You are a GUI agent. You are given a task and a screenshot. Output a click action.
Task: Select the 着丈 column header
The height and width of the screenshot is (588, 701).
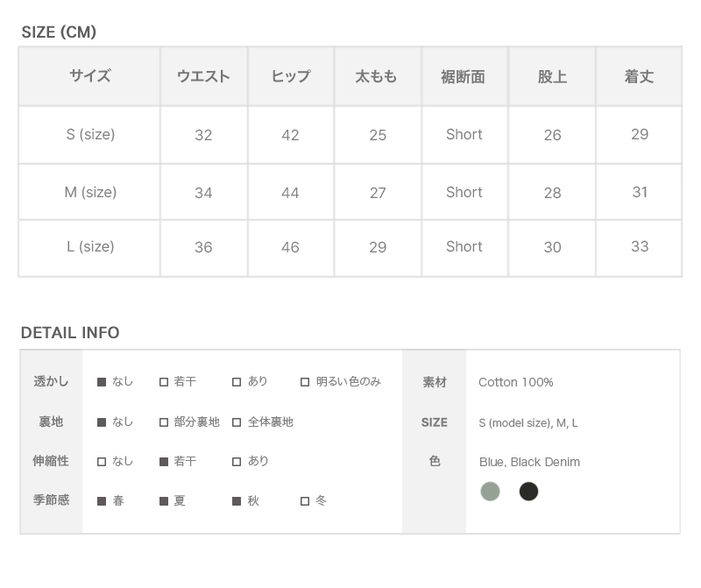[639, 77]
